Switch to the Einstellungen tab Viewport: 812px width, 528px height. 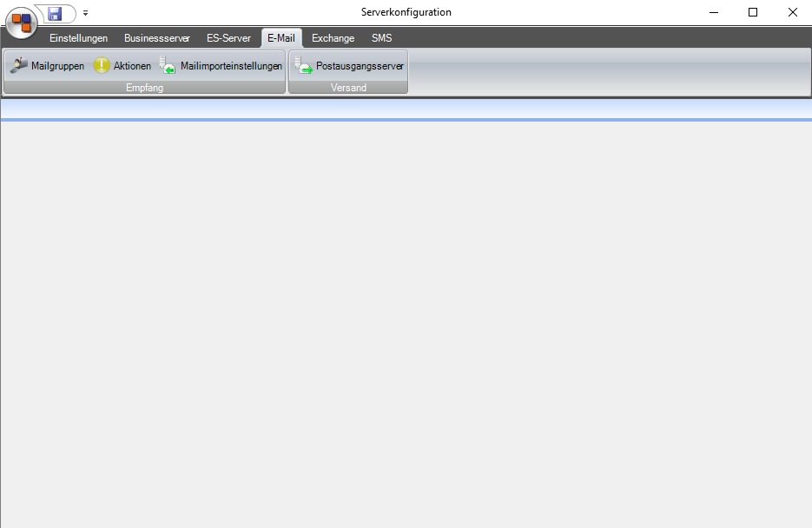point(79,38)
